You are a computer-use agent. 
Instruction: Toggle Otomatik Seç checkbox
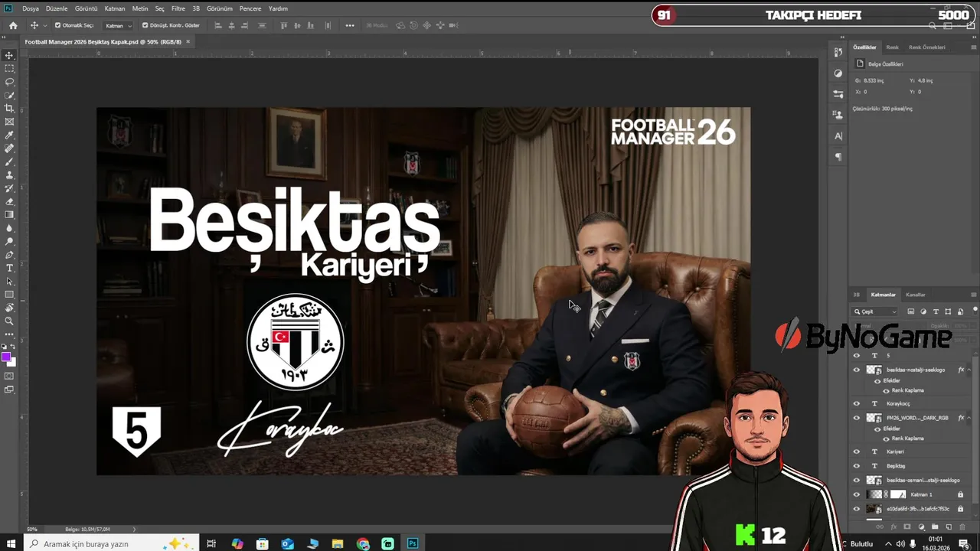(57, 25)
